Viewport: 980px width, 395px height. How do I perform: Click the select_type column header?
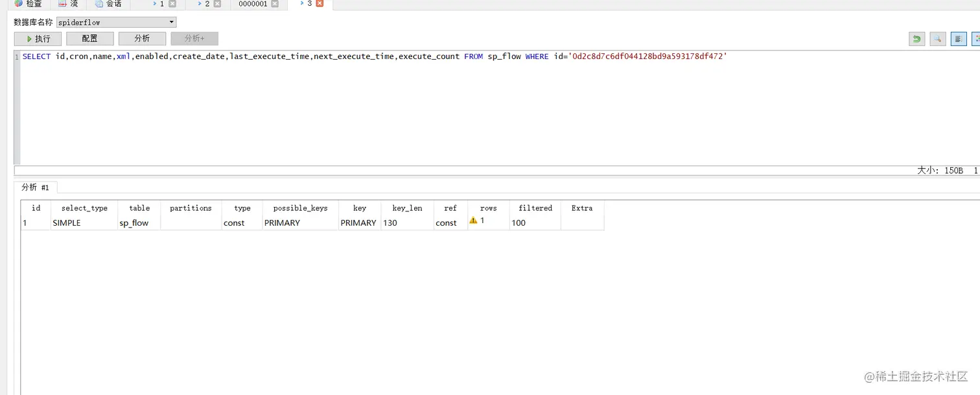point(84,208)
